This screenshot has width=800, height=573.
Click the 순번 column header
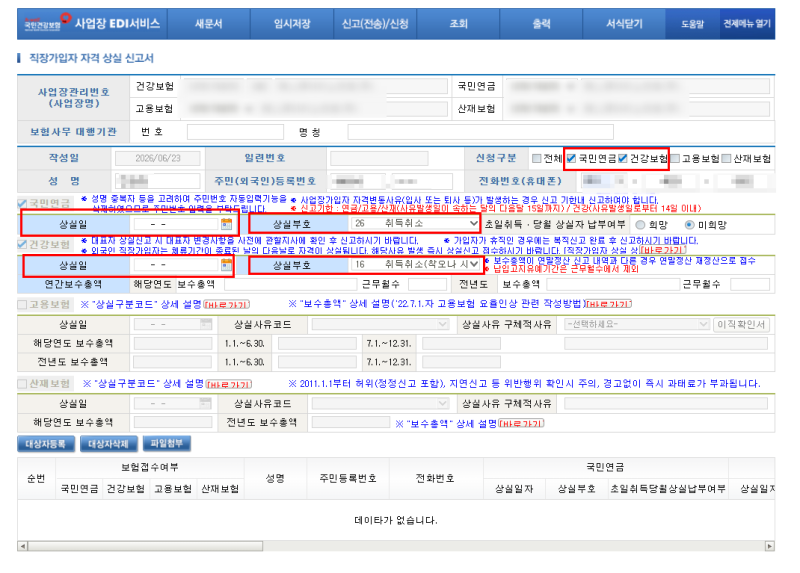click(36, 478)
